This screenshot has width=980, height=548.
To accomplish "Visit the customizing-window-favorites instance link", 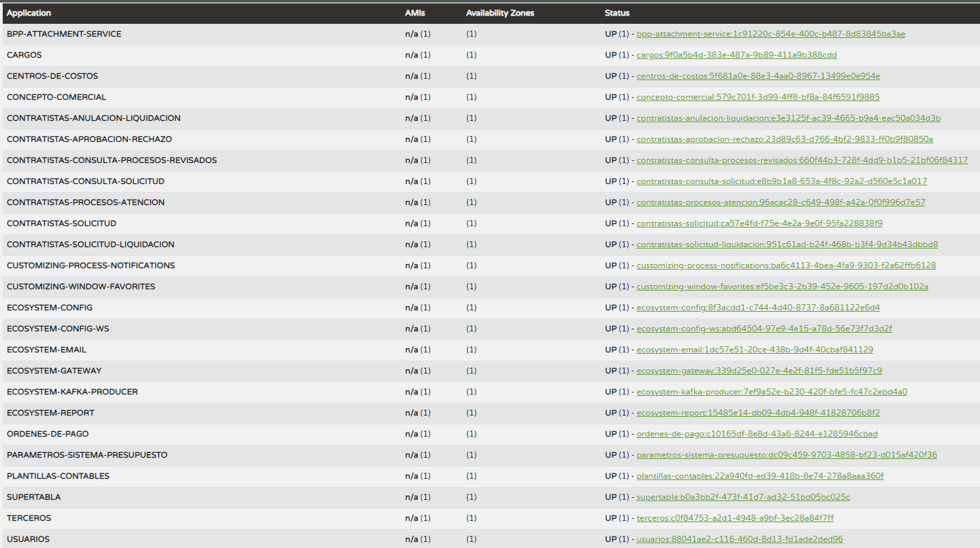I will point(782,287).
